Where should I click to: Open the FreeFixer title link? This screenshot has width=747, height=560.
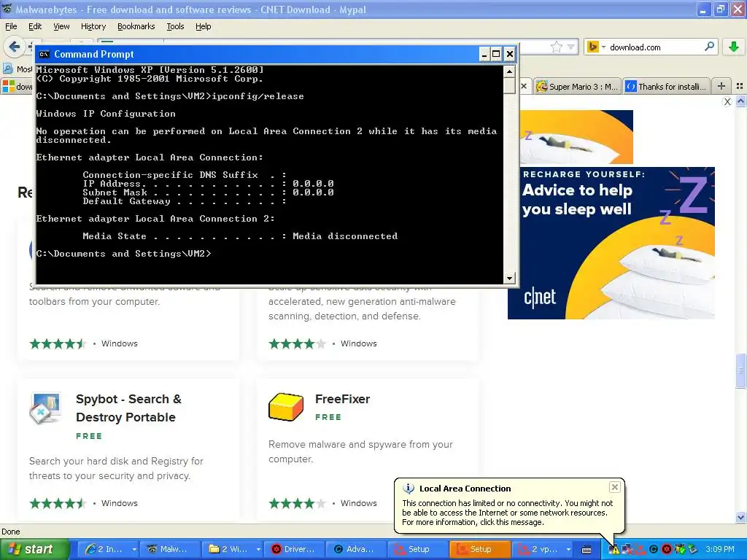[x=342, y=399]
